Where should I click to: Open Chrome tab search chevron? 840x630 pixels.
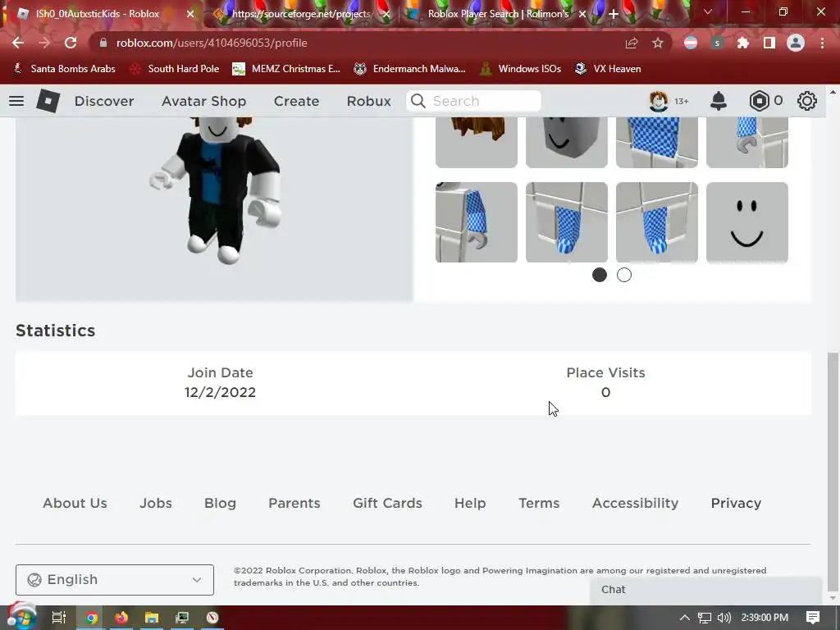(x=708, y=11)
